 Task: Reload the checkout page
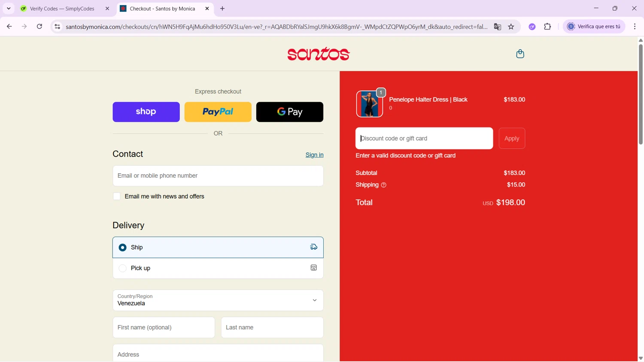coord(39,27)
